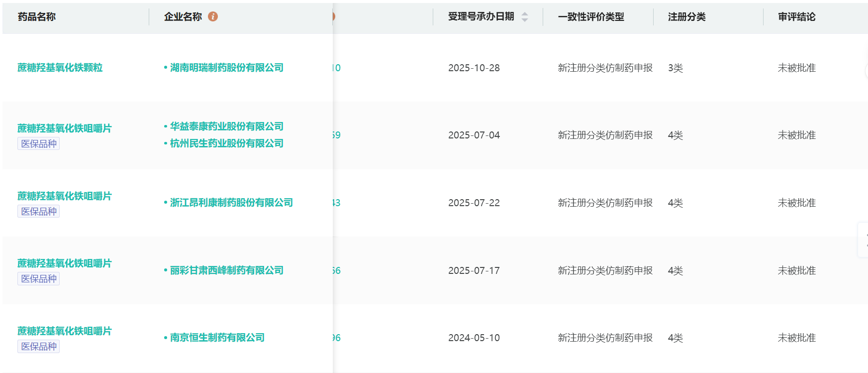Viewport: 868px width, 373px height.
Task: Click the 药品名称 column header
Action: (x=37, y=17)
